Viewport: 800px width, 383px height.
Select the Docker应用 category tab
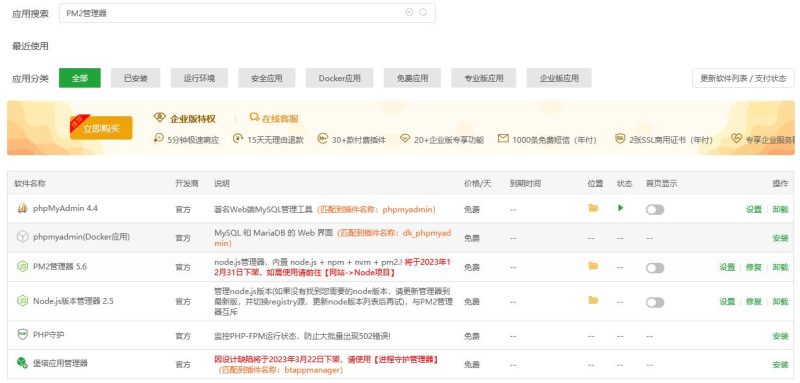[x=339, y=78]
